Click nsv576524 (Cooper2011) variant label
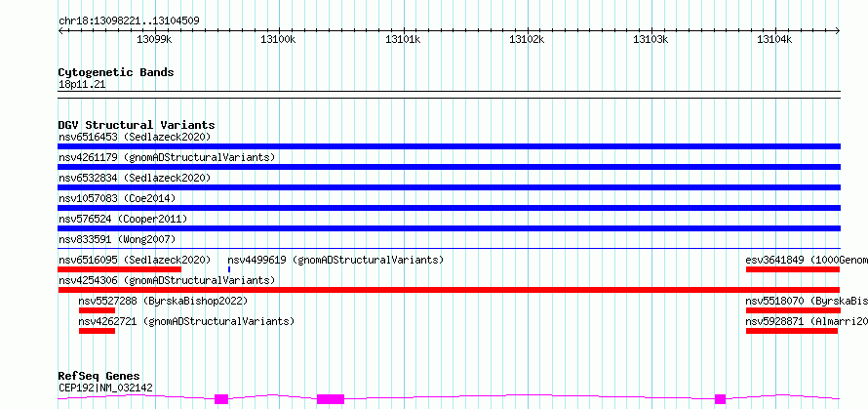Screen dimensions: 868x409 [x=123, y=219]
